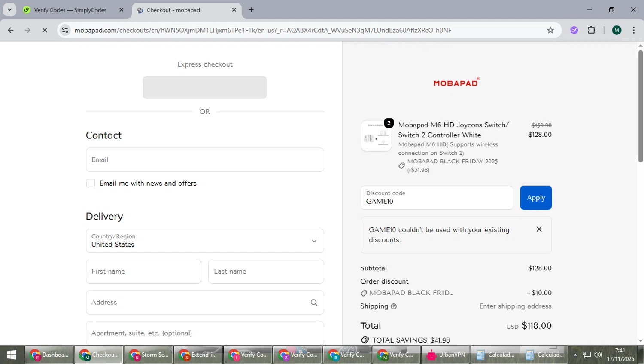Image resolution: width=644 pixels, height=364 pixels.
Task: Click the Discount code field with GAME10
Action: (x=437, y=198)
